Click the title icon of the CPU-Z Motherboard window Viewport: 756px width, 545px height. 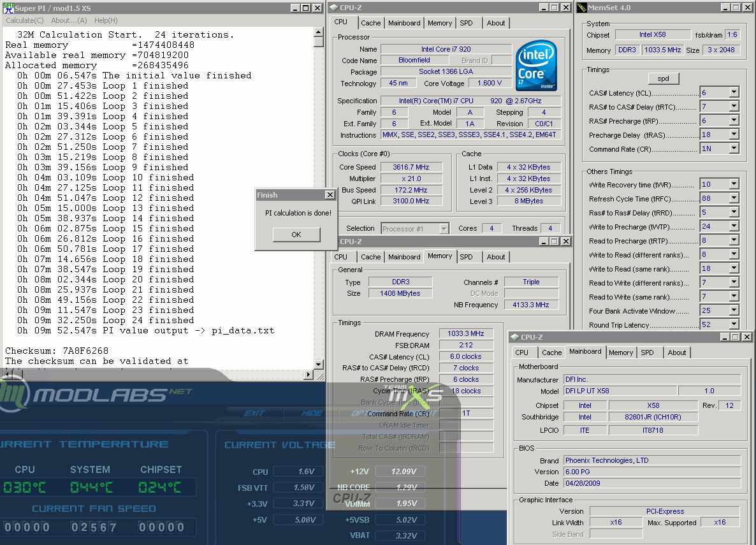pyautogui.click(x=515, y=337)
